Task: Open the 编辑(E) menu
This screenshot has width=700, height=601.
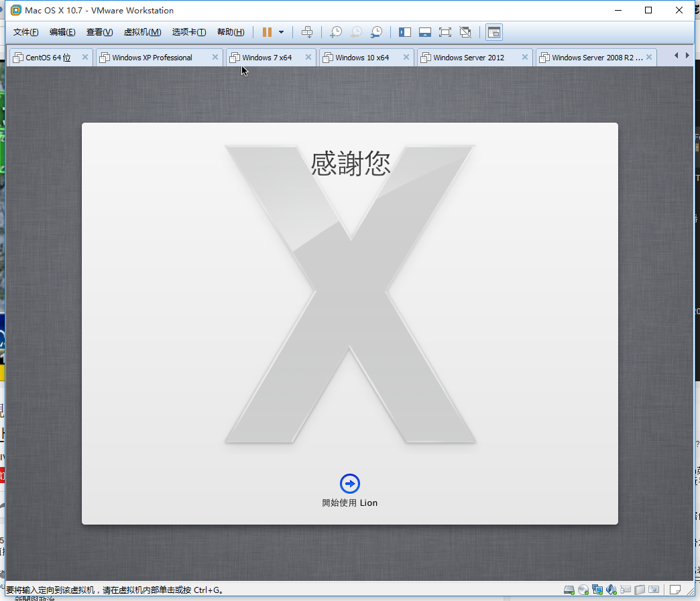Action: [62, 32]
